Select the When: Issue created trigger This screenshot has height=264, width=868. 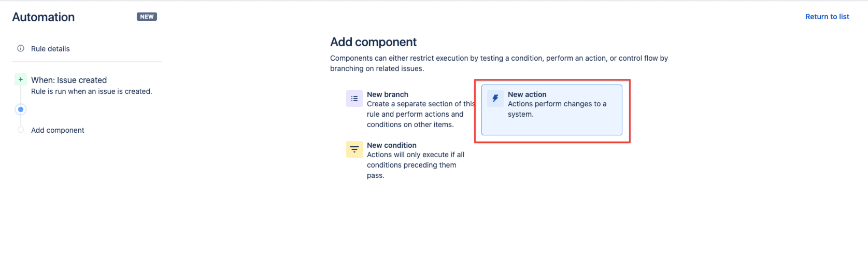(69, 80)
